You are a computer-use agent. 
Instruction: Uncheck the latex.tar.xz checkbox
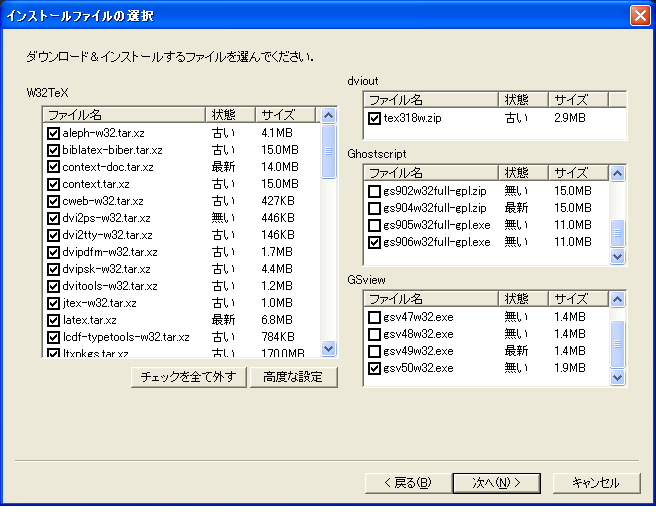point(53,320)
